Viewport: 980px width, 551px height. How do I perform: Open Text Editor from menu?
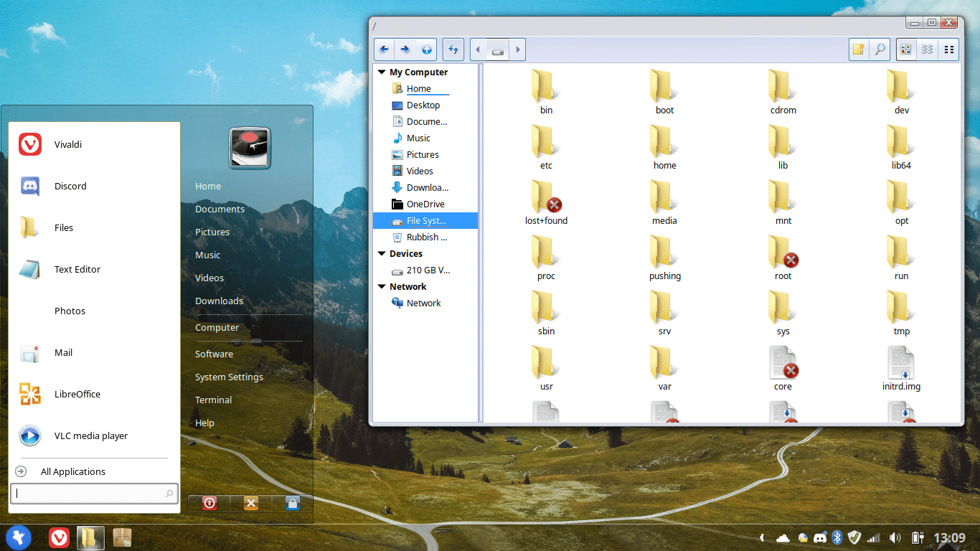pyautogui.click(x=94, y=270)
